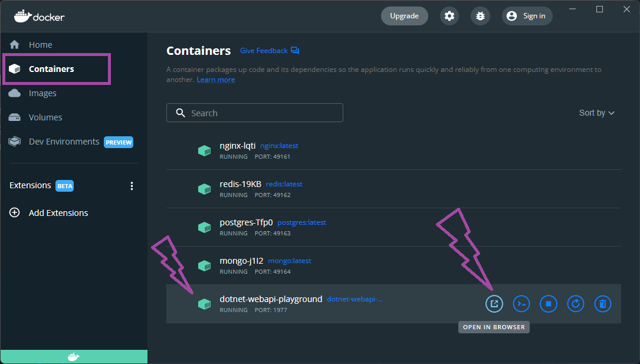Delete the dotnet-webapi-playground container
Screen dimensions: 640x364
click(603, 304)
